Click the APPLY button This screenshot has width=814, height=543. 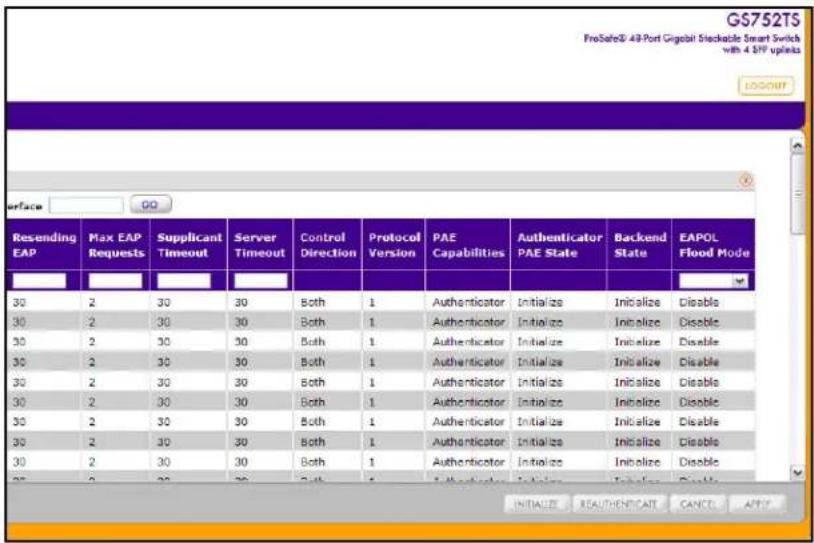tap(757, 504)
